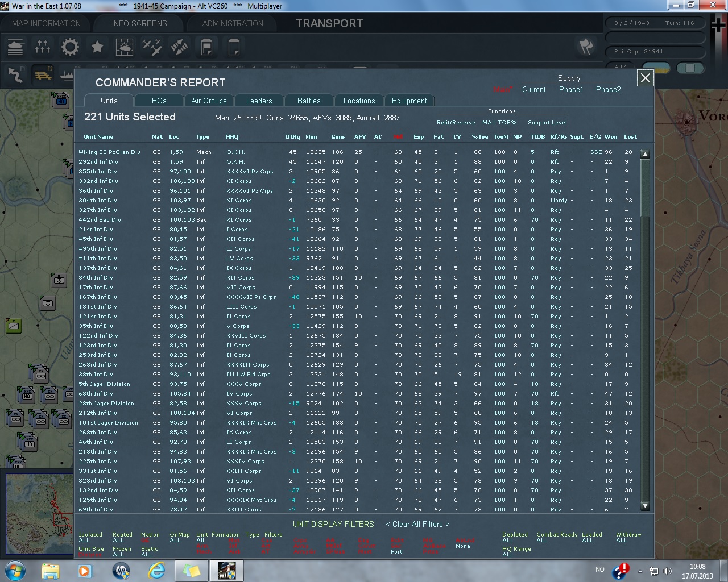Show the Phase1 supply view
The image size is (728, 582).
(571, 89)
